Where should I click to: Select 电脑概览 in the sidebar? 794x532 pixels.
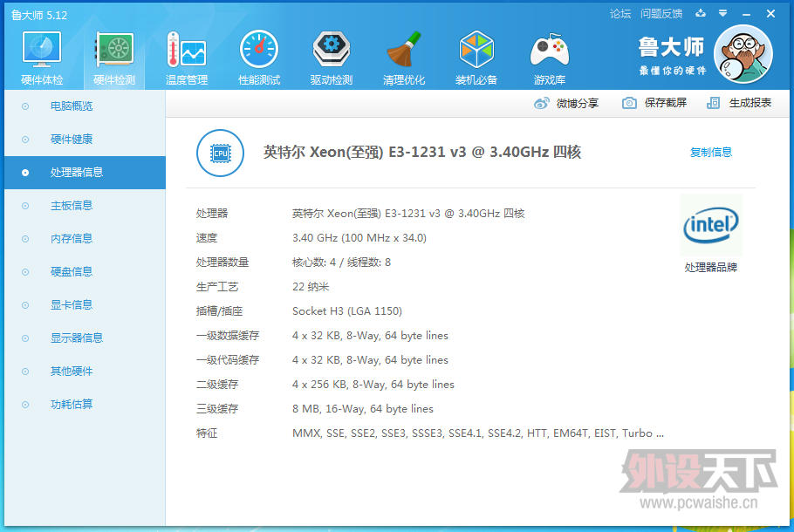click(x=72, y=106)
